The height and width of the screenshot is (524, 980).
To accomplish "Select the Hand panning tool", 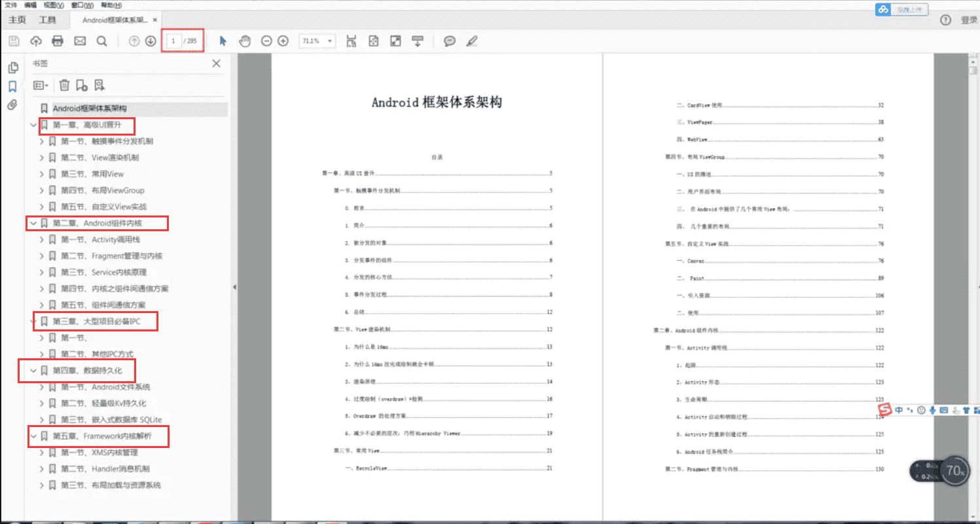I will point(244,41).
